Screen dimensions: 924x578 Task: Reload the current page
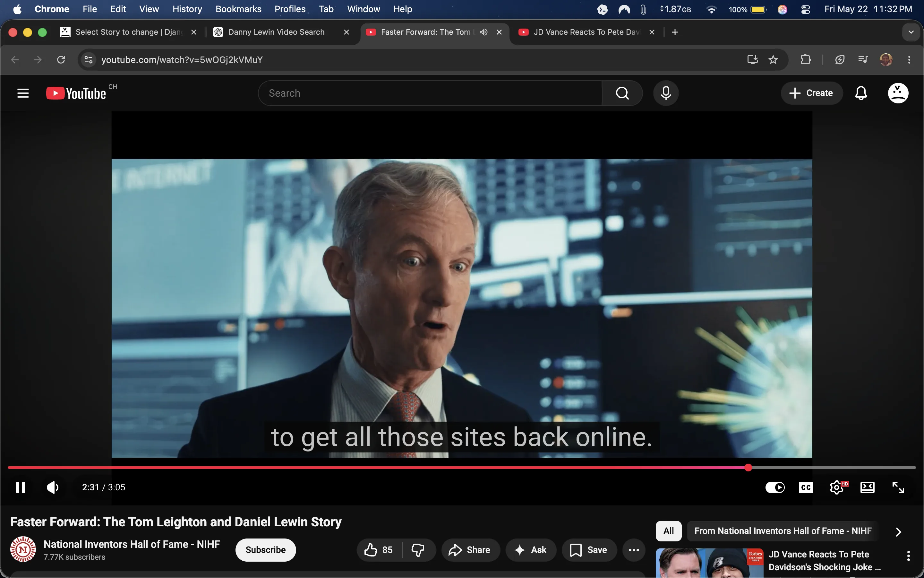click(61, 60)
